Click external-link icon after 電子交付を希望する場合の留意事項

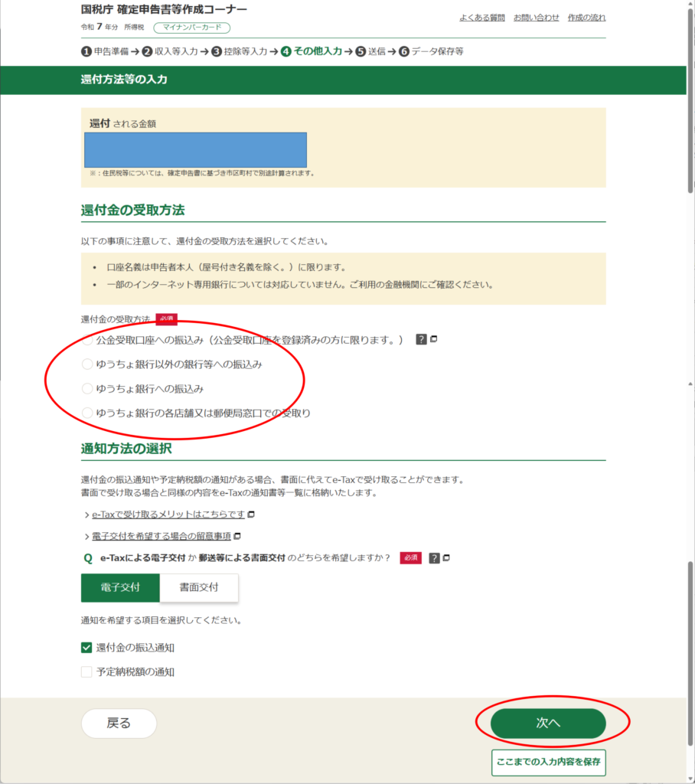pyautogui.click(x=237, y=536)
